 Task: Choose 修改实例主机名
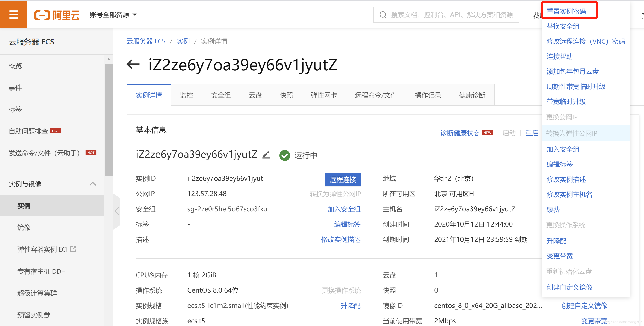pyautogui.click(x=569, y=194)
